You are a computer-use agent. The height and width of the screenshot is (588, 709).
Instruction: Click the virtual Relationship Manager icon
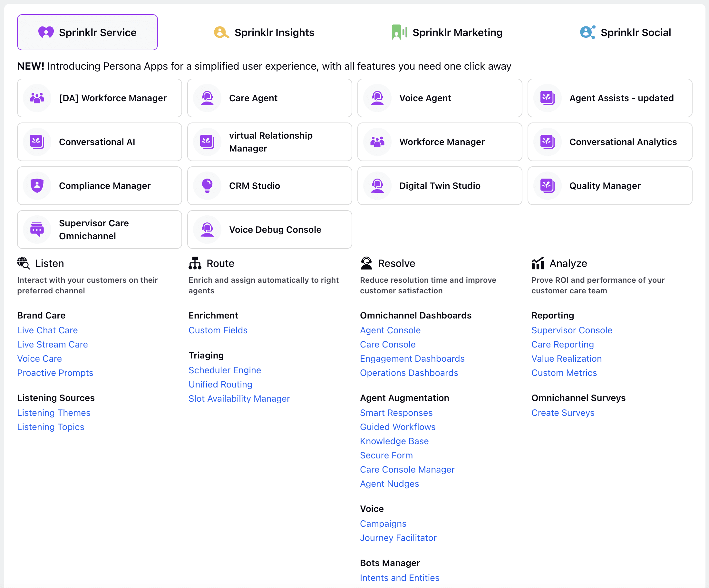tap(207, 142)
